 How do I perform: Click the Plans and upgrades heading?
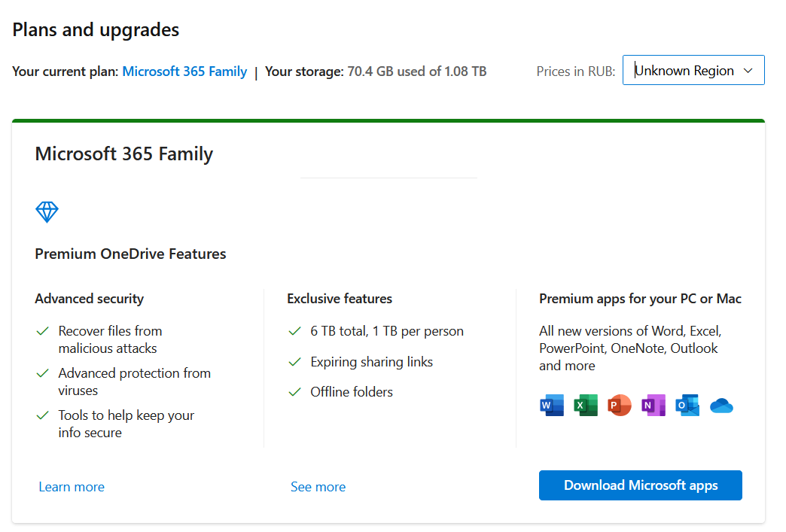tap(96, 30)
